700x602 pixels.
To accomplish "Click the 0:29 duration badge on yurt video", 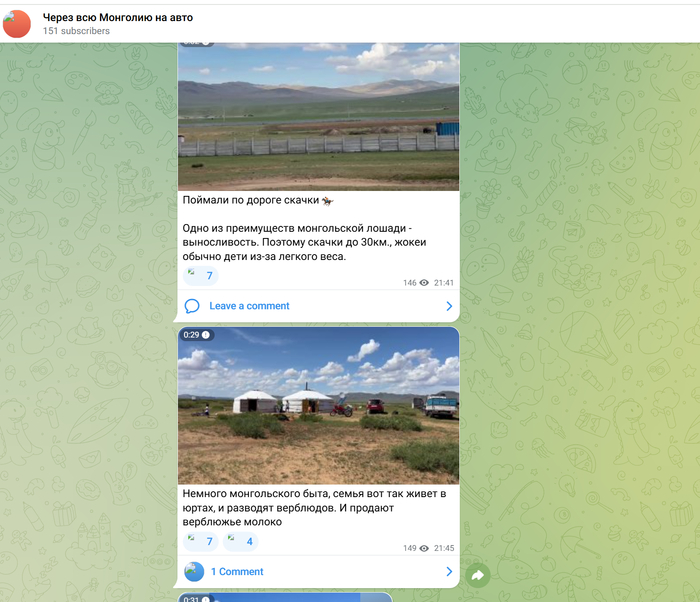I will 196,335.
